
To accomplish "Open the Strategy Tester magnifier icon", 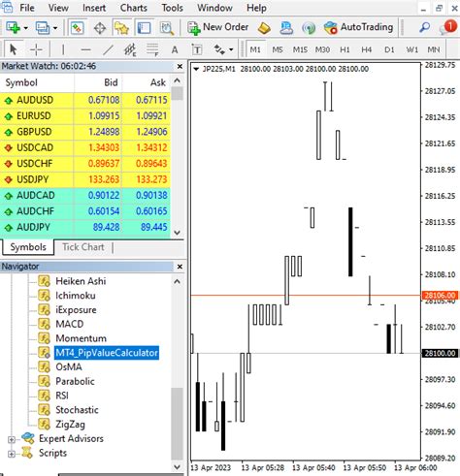I will (167, 28).
